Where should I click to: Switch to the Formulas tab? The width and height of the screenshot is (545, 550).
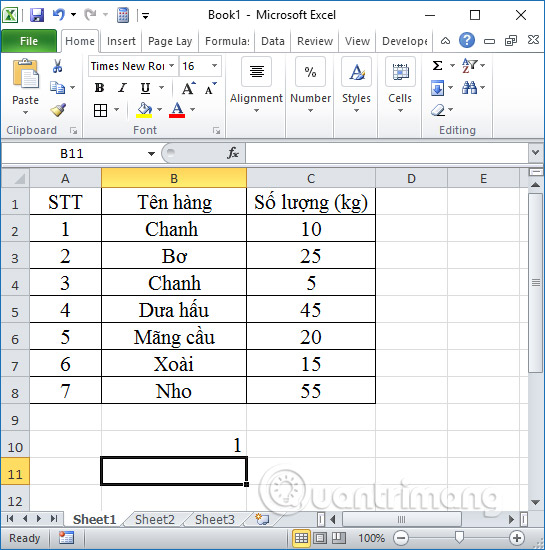click(x=227, y=41)
